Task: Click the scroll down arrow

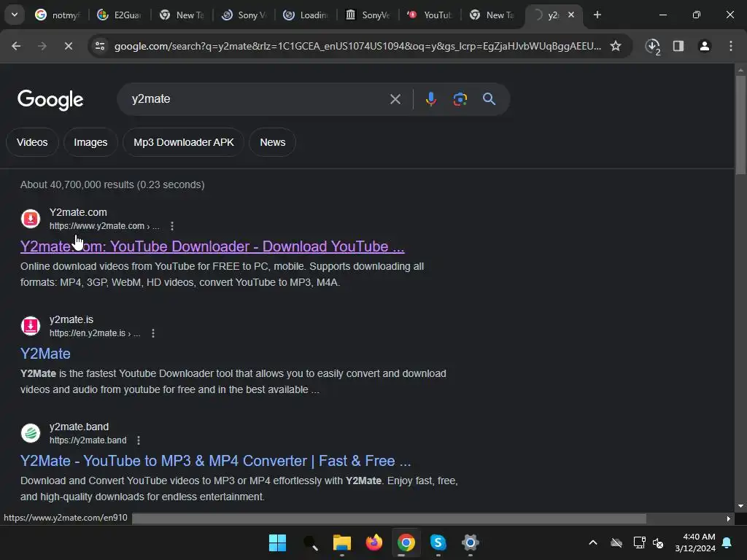Action: (x=740, y=506)
